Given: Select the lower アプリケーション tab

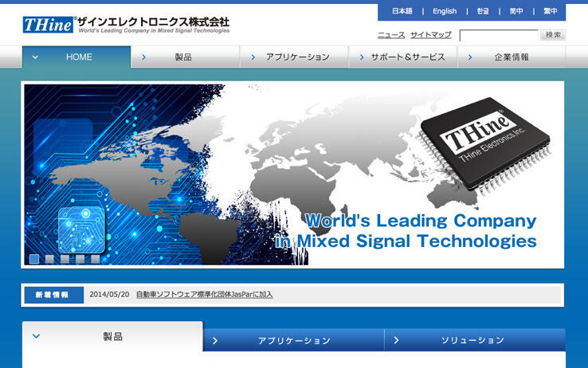Looking at the screenshot, I should click(x=294, y=340).
